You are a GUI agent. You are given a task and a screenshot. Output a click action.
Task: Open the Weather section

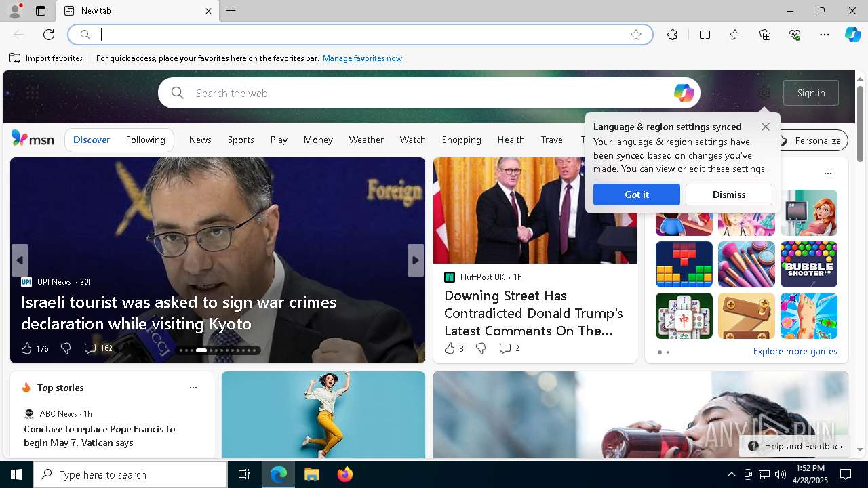(x=366, y=140)
